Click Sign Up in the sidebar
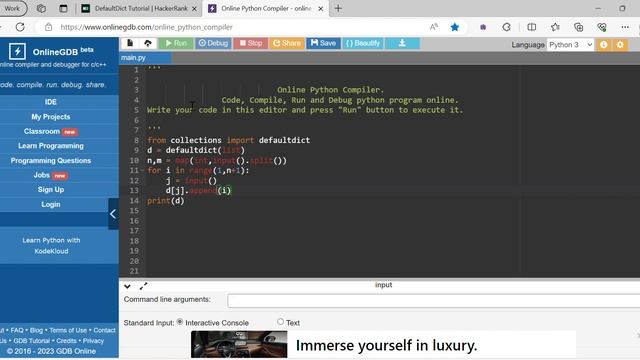Image resolution: width=640 pixels, height=360 pixels. point(51,189)
